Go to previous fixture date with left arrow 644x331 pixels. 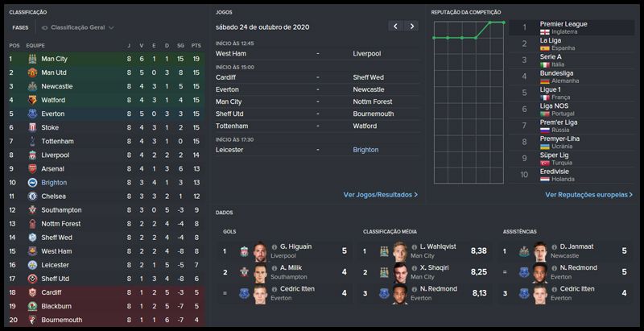click(394, 27)
